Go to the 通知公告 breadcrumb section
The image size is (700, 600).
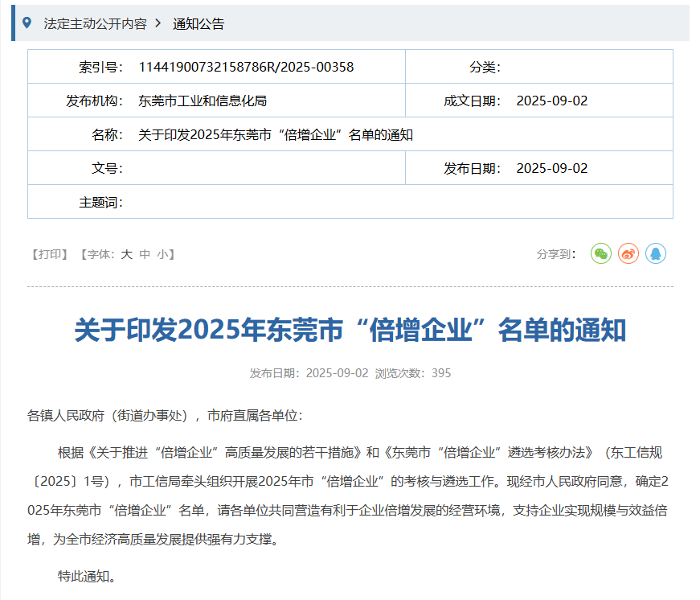click(x=199, y=24)
